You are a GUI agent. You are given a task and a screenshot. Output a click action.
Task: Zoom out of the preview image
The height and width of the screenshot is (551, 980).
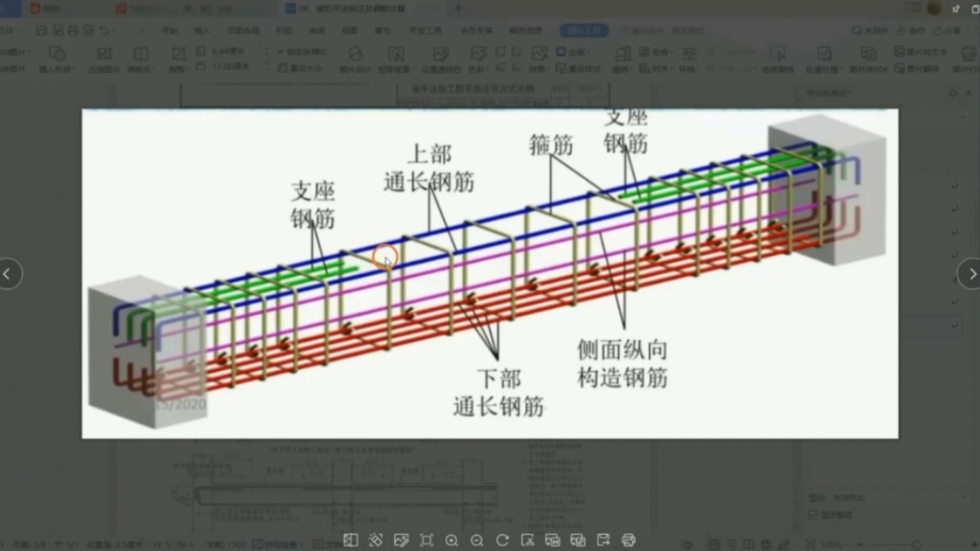coord(477,540)
